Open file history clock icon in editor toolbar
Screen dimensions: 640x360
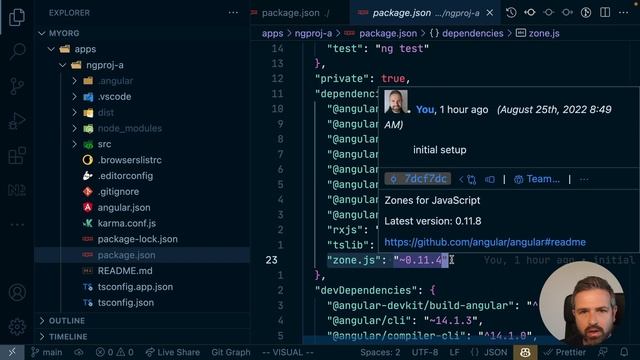pyautogui.click(x=511, y=13)
